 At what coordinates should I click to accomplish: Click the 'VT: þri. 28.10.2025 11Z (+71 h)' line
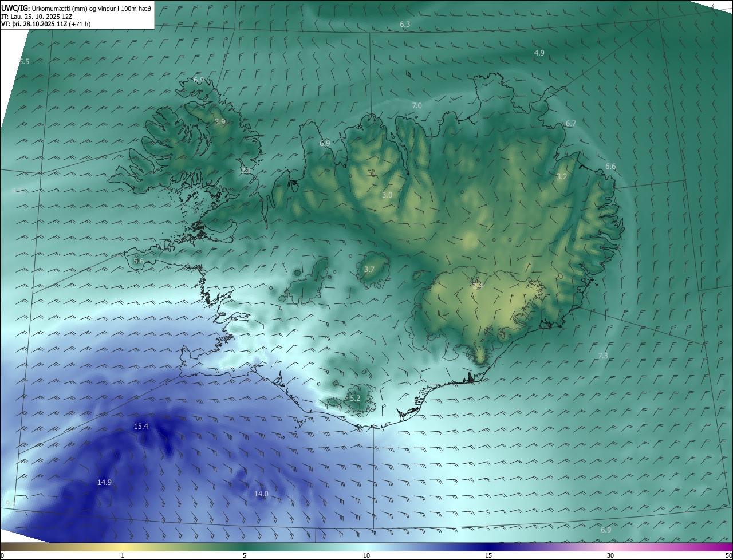(x=46, y=24)
